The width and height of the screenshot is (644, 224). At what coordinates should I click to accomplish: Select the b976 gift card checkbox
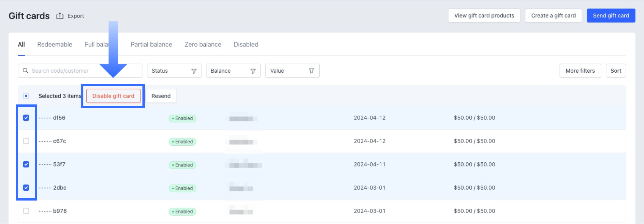click(26, 211)
